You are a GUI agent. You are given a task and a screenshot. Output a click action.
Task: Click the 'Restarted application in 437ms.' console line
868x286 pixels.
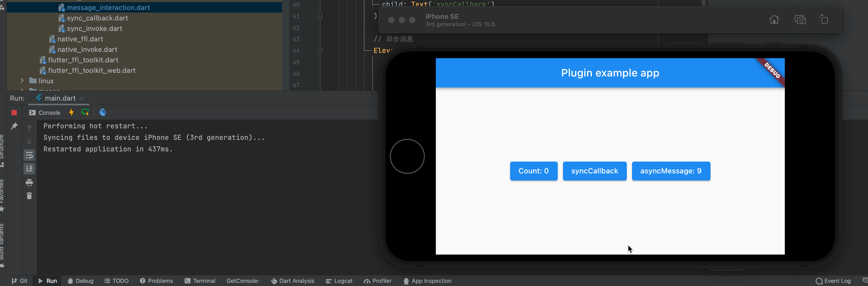tap(108, 149)
